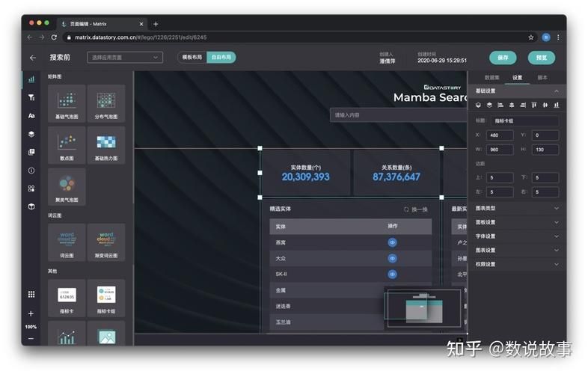Click the 标题 field showing 指标卡组
This screenshot has width=588, height=374.
(524, 120)
